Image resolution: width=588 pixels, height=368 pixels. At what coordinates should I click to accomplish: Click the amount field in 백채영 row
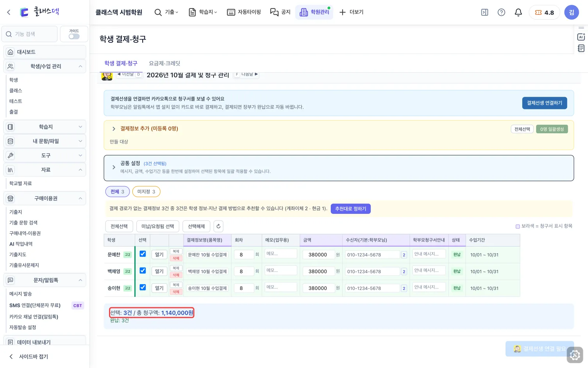point(319,271)
